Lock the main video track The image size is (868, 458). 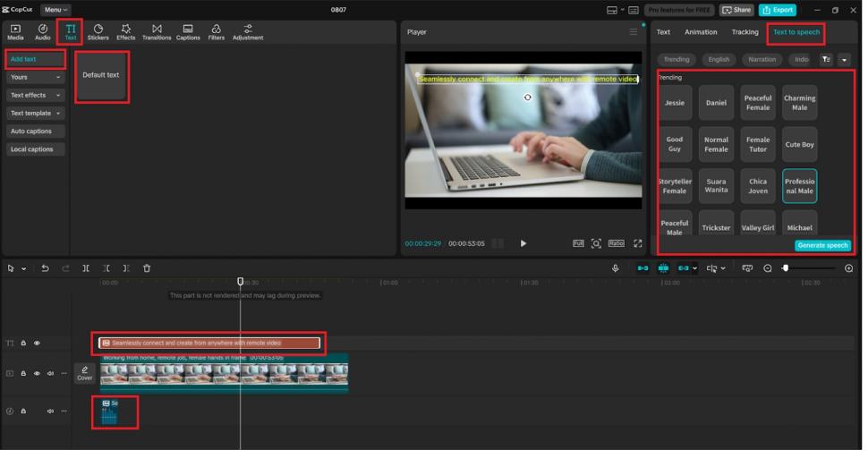pyautogui.click(x=23, y=374)
